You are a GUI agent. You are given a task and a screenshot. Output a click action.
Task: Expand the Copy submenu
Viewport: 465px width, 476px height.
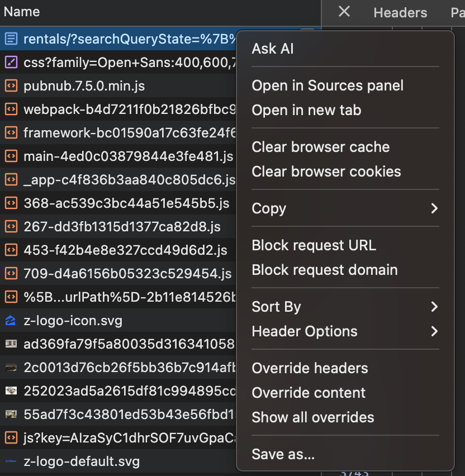[434, 208]
